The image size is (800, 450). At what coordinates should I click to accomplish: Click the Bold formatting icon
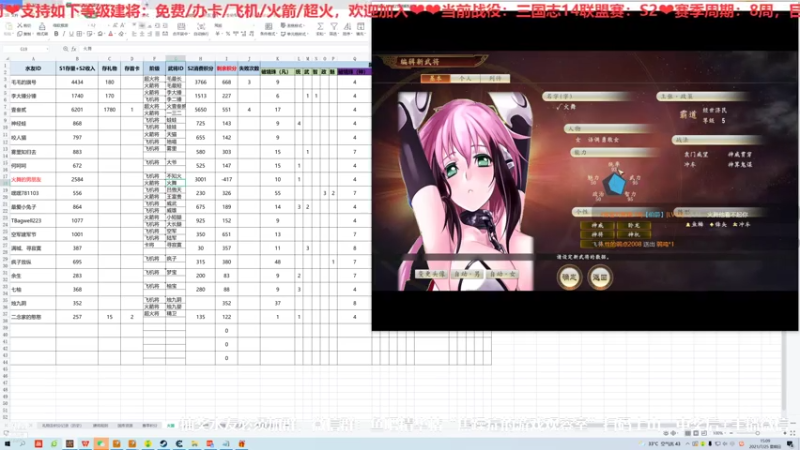(x=56, y=34)
